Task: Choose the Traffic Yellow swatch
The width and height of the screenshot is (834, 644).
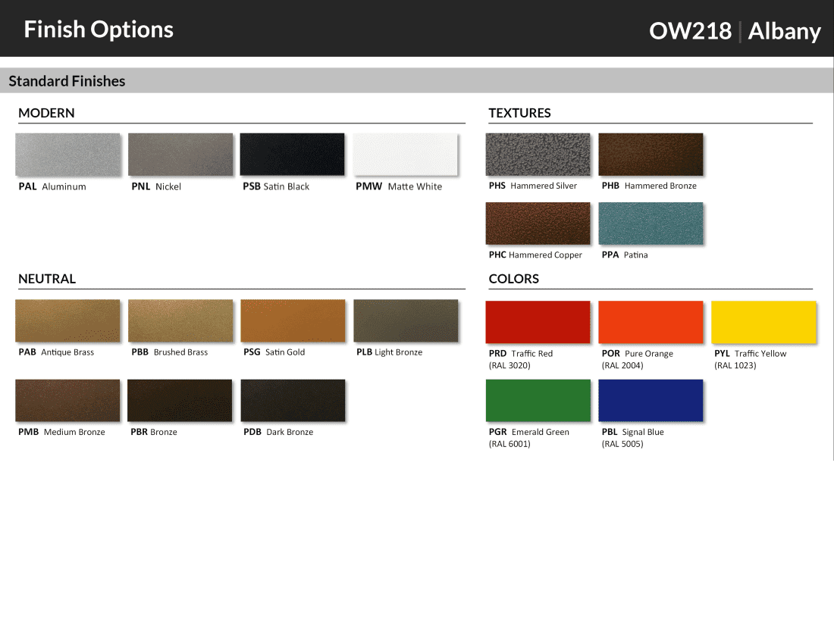Action: [x=763, y=322]
